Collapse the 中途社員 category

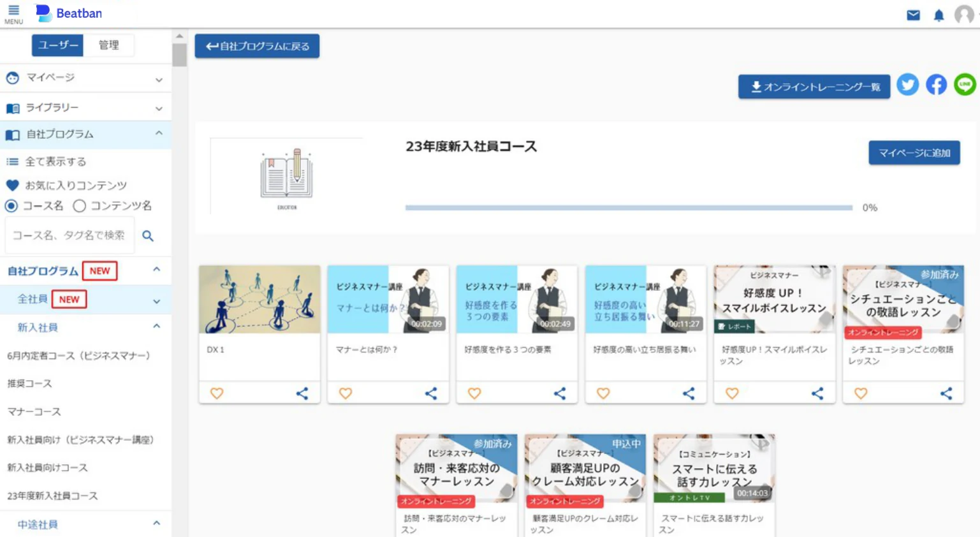pos(157,524)
